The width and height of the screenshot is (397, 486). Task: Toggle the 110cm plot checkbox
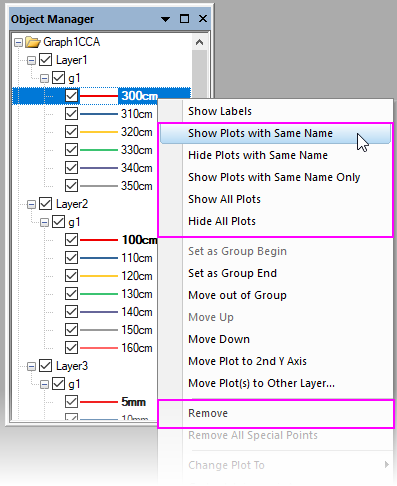point(71,258)
